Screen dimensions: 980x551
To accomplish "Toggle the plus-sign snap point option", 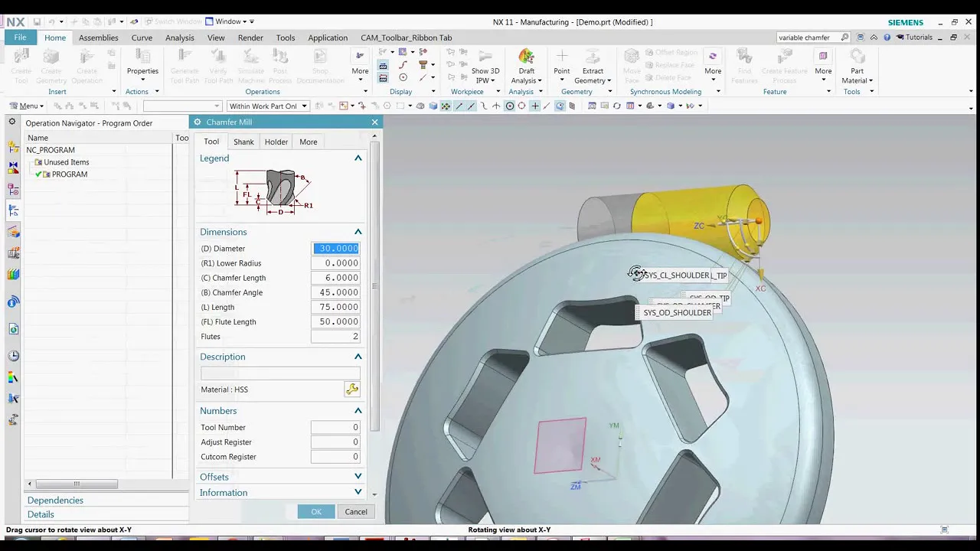I will click(534, 106).
